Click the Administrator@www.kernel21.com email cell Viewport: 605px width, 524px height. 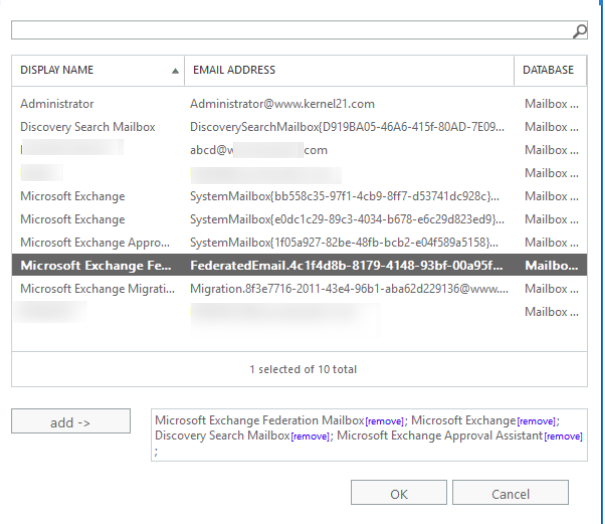[282, 104]
